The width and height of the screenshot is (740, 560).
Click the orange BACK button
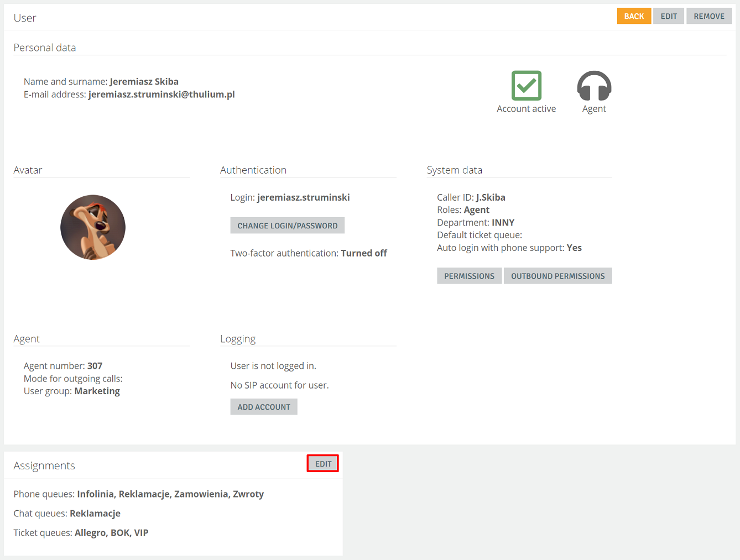(x=634, y=16)
